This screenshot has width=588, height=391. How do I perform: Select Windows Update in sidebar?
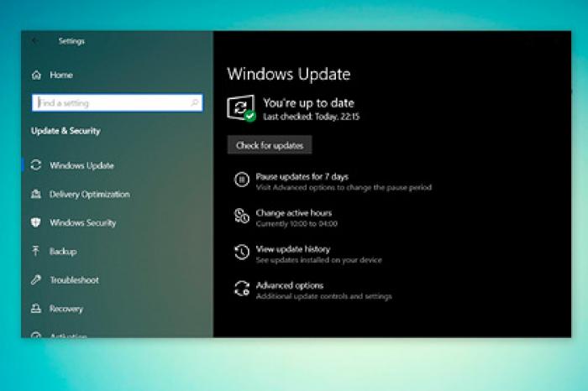point(81,165)
